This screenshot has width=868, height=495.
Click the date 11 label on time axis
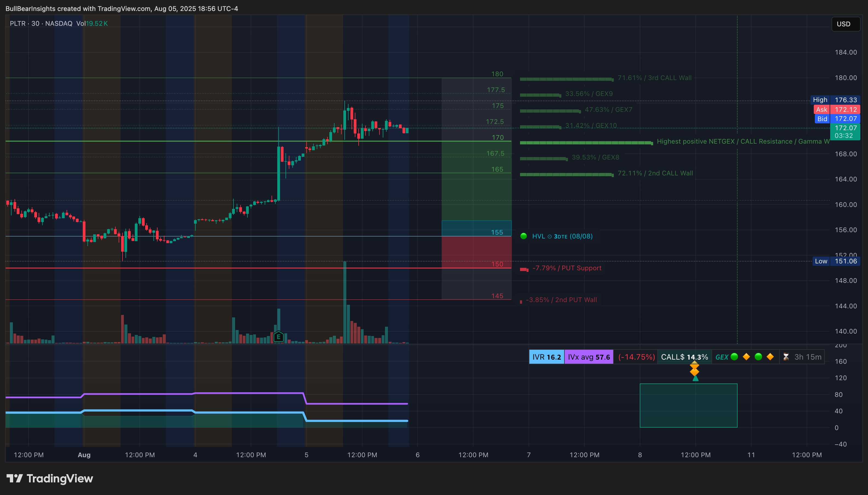pos(751,455)
